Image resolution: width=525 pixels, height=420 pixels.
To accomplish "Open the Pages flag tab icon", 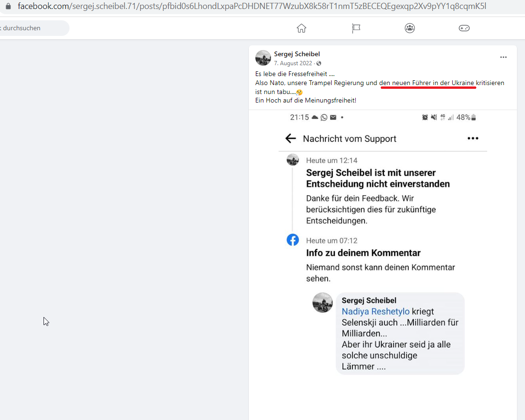I will coord(356,28).
